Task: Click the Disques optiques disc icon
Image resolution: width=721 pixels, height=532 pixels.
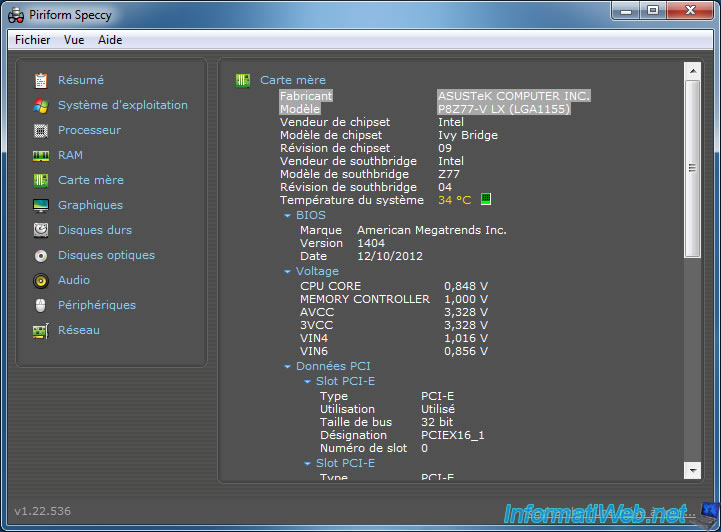Action: (41, 256)
